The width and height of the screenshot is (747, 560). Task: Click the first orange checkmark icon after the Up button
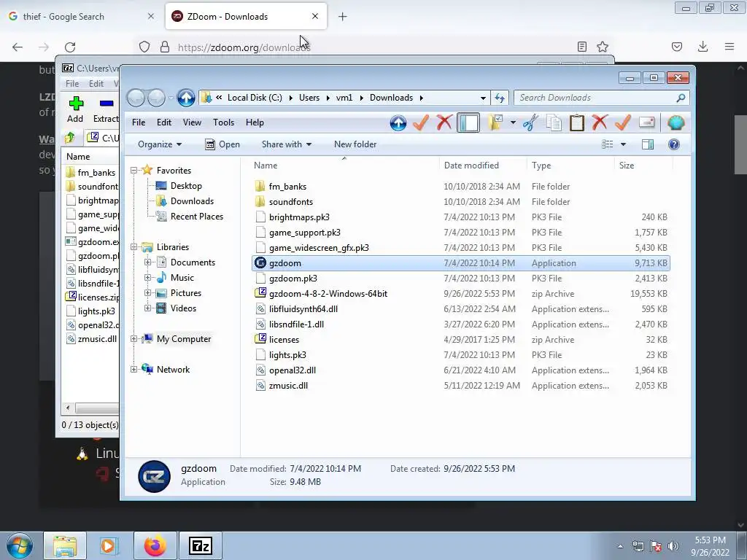point(421,122)
